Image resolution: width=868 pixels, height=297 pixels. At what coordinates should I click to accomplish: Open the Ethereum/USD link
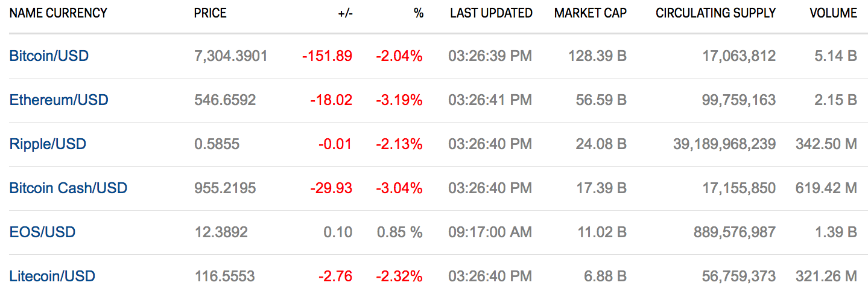[x=59, y=100]
